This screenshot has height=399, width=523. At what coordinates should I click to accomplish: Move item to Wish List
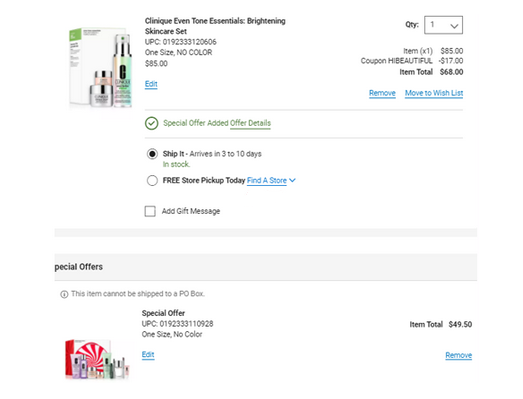[x=434, y=93]
